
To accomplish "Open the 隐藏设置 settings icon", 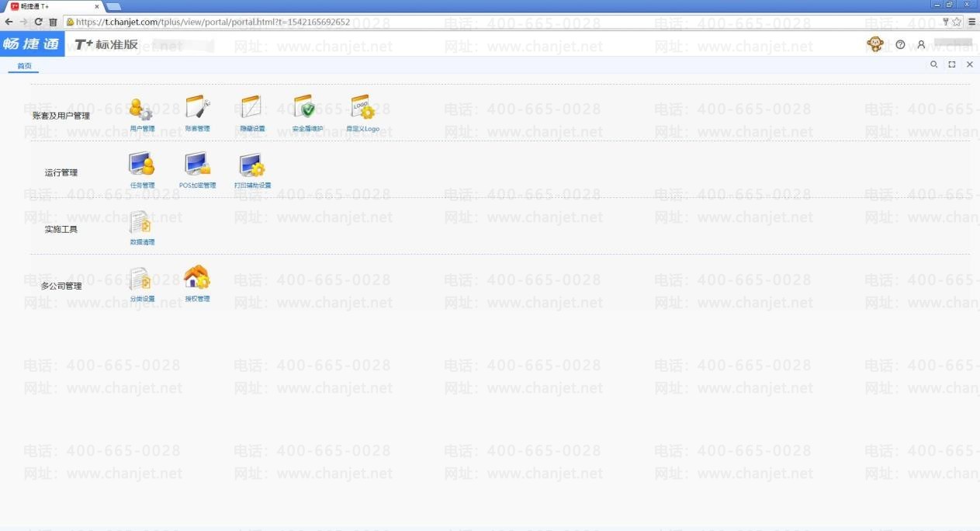I will pyautogui.click(x=252, y=115).
